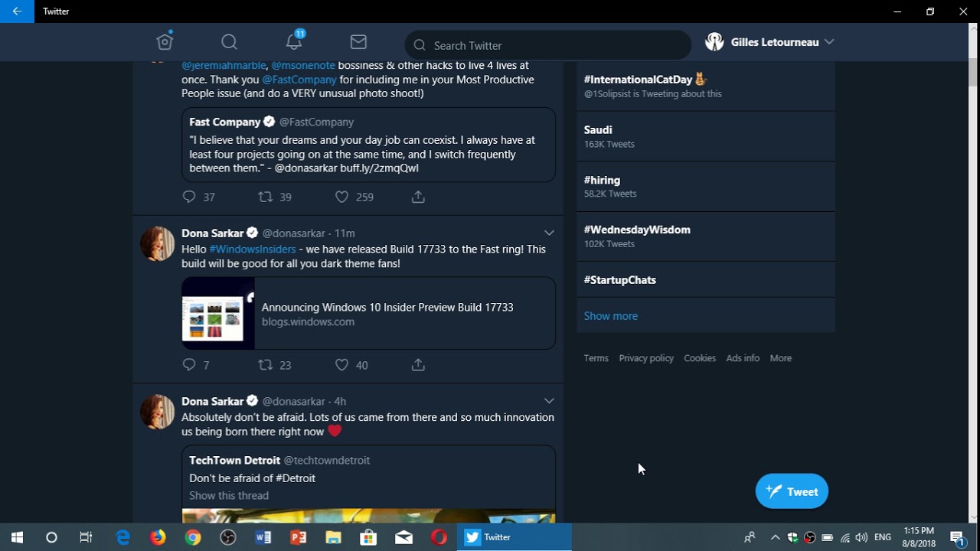Image resolution: width=980 pixels, height=551 pixels.
Task: Open the Saudi trend
Action: tap(705, 136)
